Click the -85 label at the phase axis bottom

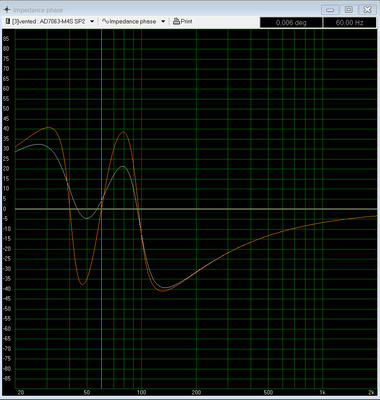point(6,379)
